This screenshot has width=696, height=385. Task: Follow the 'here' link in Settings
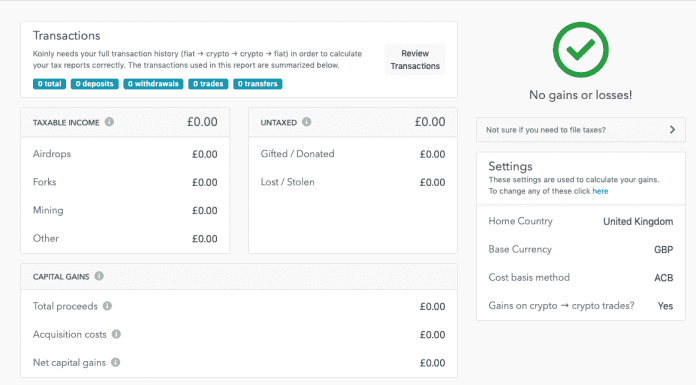[x=600, y=191]
